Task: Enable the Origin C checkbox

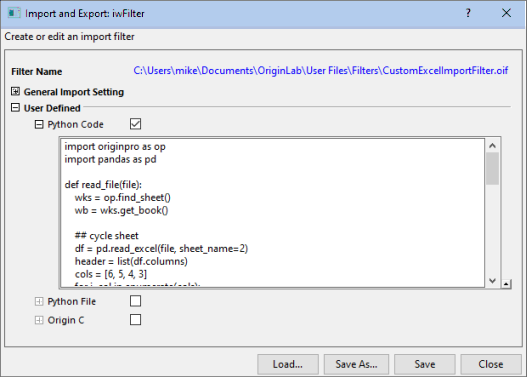Action: (135, 320)
